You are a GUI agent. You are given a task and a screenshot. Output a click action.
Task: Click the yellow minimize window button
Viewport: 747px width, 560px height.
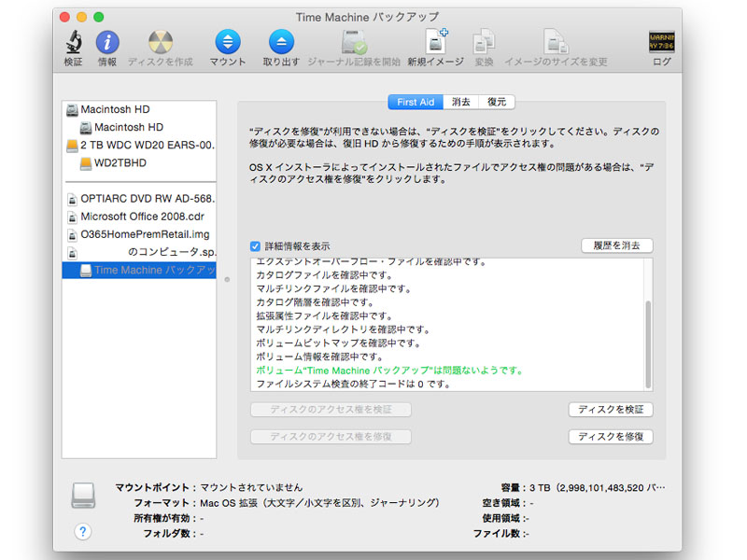pos(82,17)
